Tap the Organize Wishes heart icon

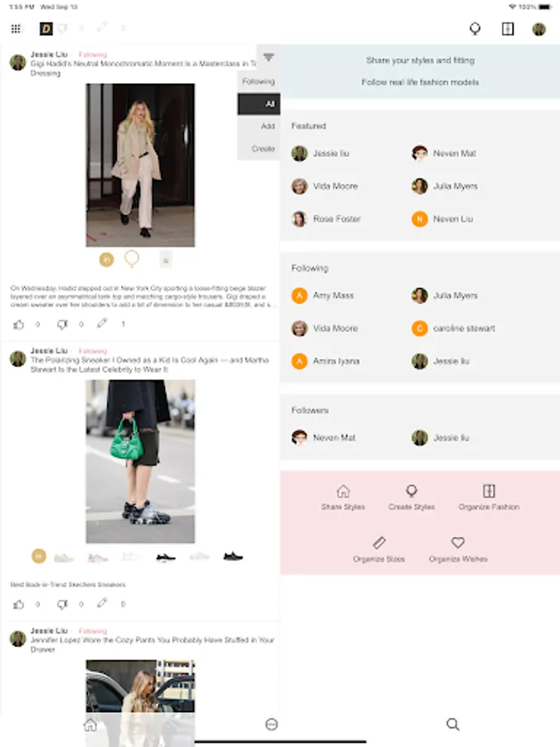[458, 542]
